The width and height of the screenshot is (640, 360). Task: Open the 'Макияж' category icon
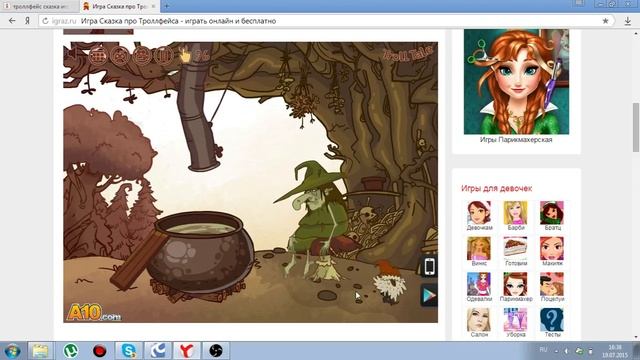click(552, 248)
